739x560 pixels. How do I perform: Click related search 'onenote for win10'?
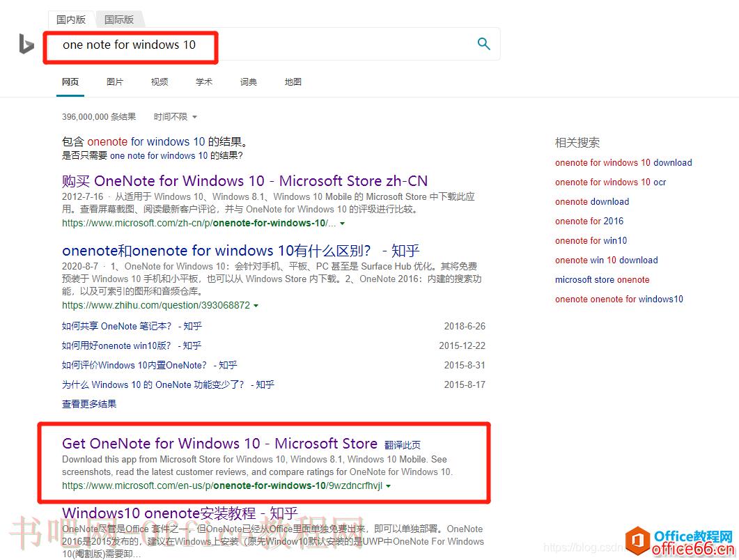(x=591, y=241)
